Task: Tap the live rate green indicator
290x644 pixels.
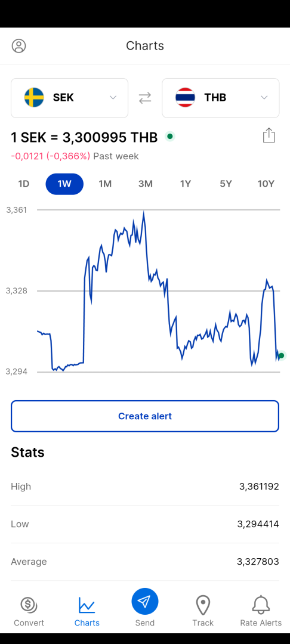Action: (x=169, y=137)
